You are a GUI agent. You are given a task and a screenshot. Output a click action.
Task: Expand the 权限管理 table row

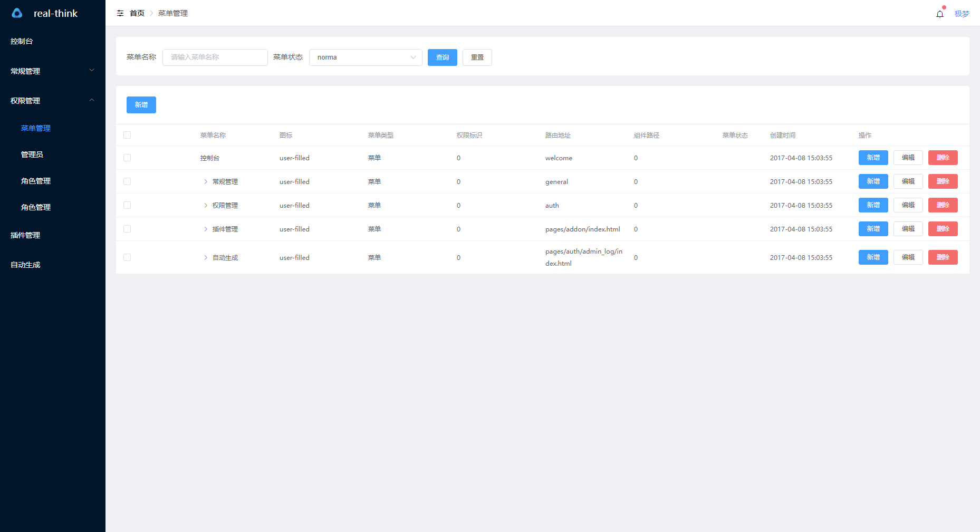(206, 205)
